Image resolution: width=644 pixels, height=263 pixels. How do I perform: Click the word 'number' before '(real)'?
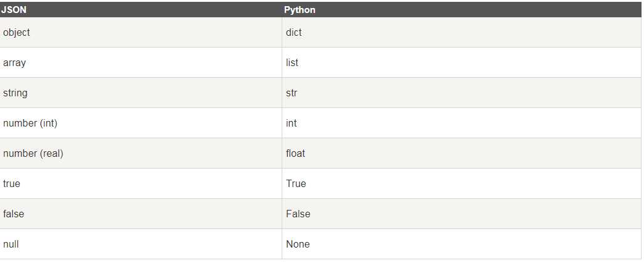[20, 153]
